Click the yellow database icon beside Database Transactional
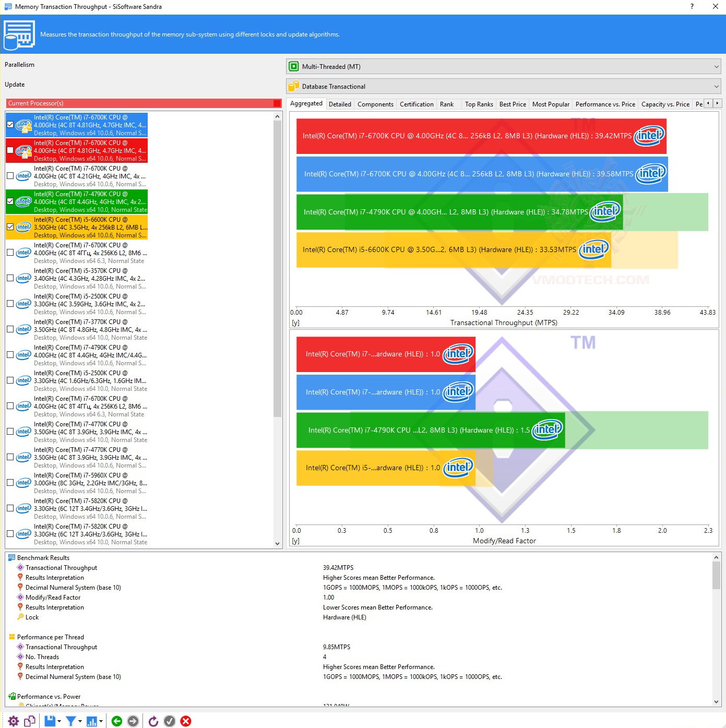This screenshot has width=726, height=728. click(294, 86)
